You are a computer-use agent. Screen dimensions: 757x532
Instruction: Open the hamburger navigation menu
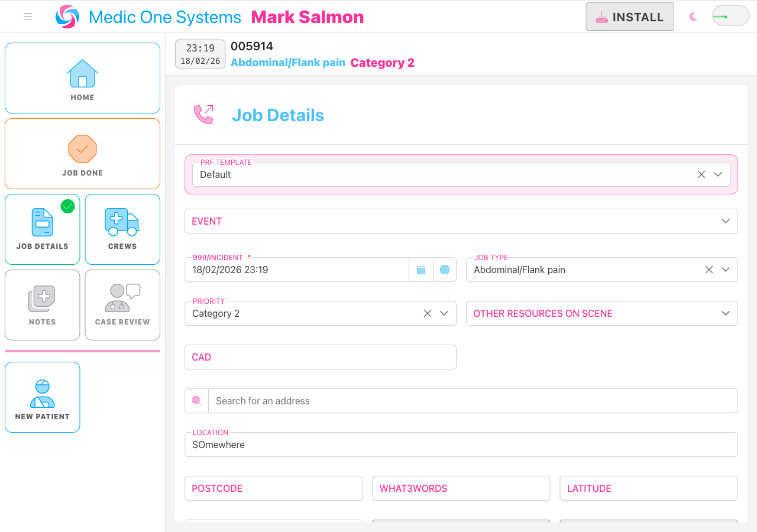coord(27,17)
